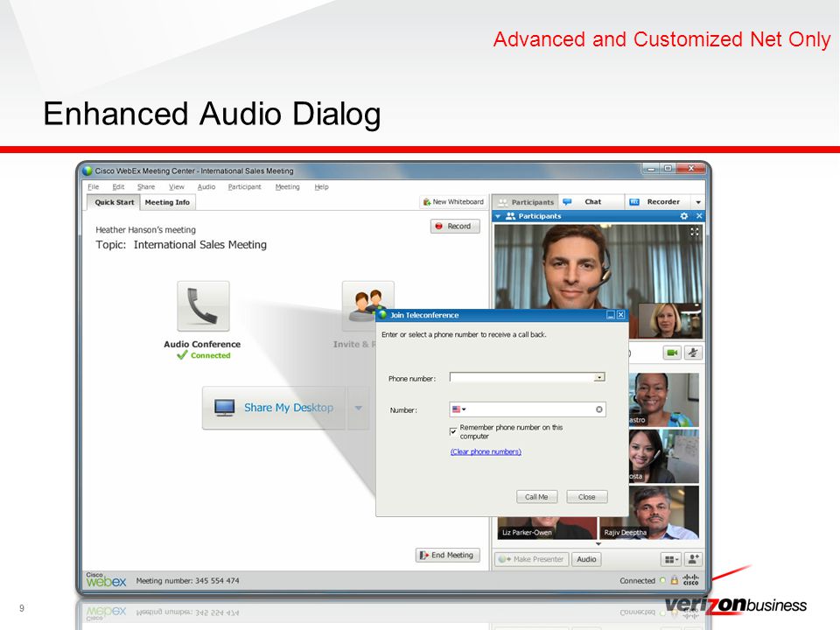Viewport: 840px width, 630px height.
Task: Open the Share menu
Action: click(146, 187)
